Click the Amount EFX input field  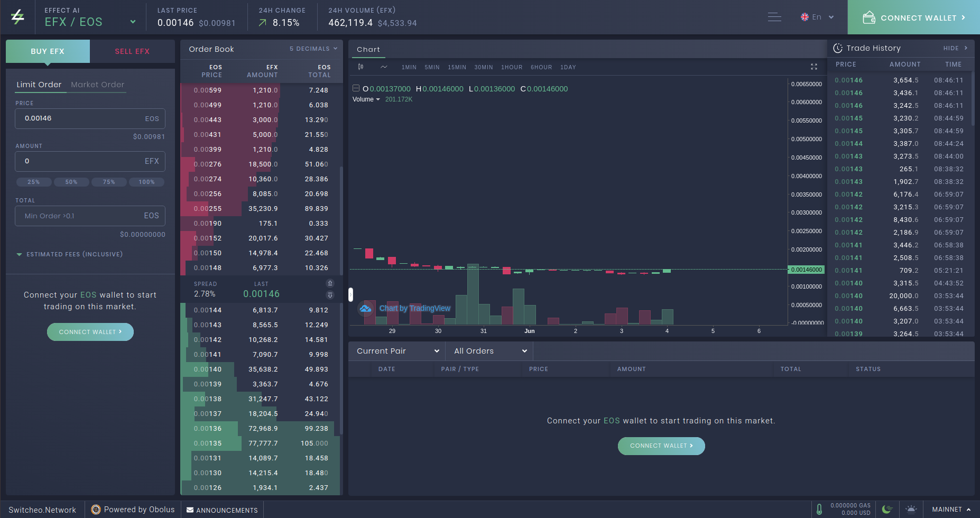tap(90, 161)
